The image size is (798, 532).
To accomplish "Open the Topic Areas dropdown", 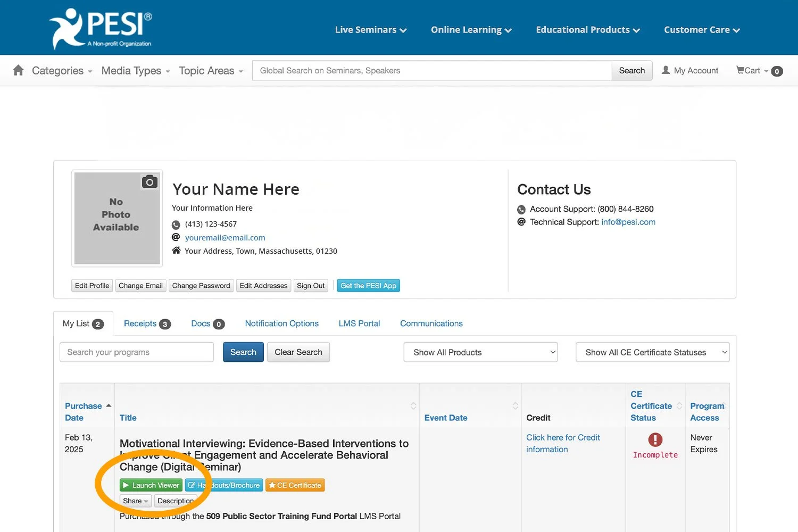I will tap(211, 71).
